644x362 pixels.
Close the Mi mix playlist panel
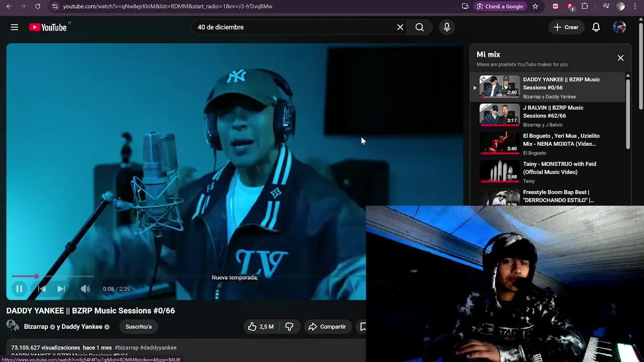click(620, 58)
